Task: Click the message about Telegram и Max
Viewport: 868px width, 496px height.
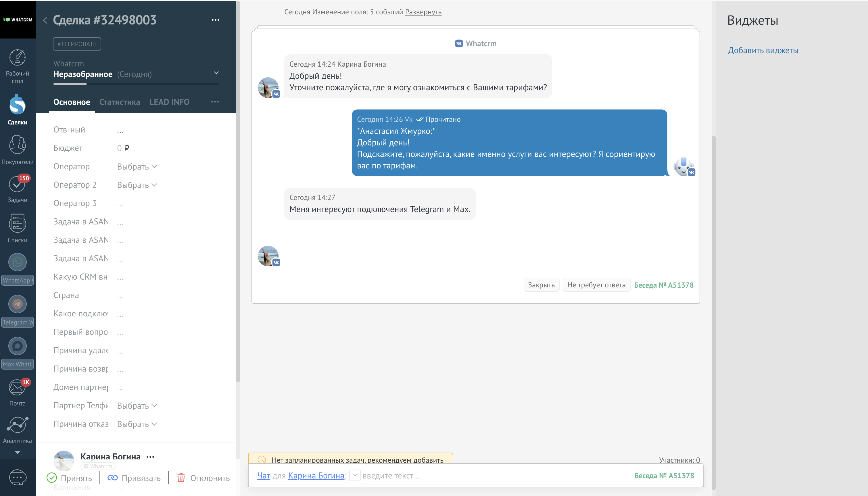Action: tap(380, 204)
